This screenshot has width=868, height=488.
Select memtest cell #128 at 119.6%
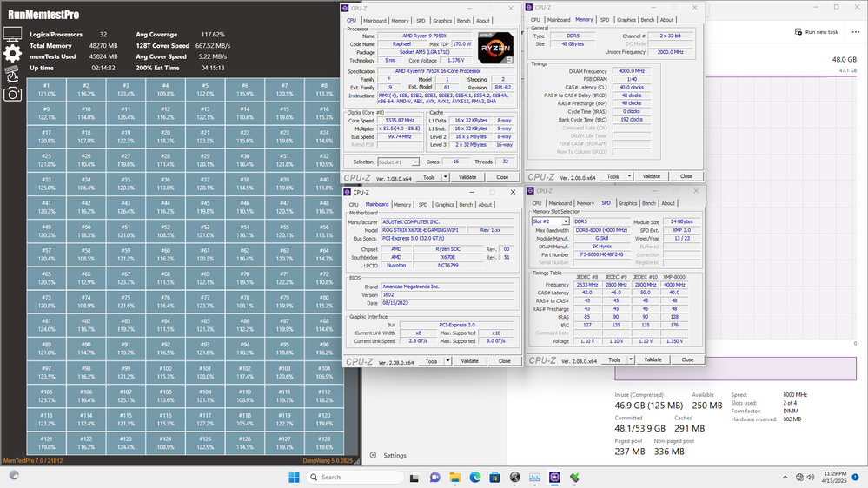pos(324,443)
